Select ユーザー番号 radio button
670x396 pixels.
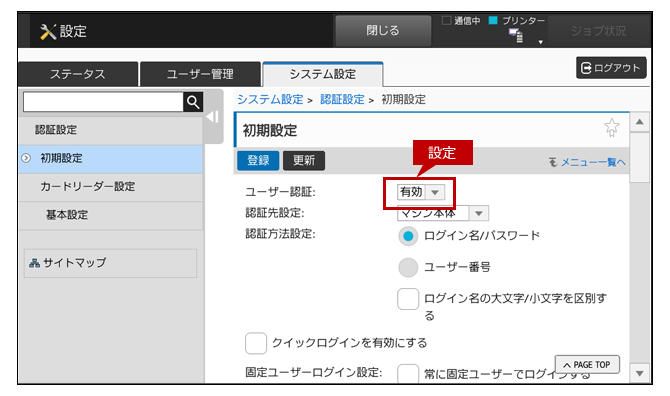pyautogui.click(x=408, y=267)
